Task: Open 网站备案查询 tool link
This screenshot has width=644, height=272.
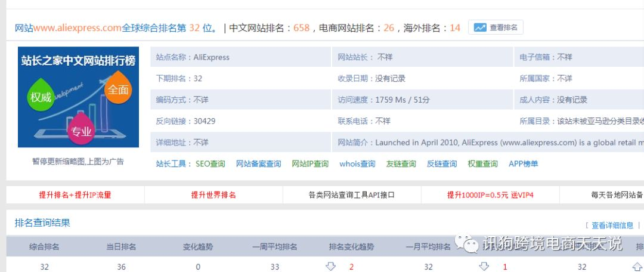Action: tap(258, 163)
